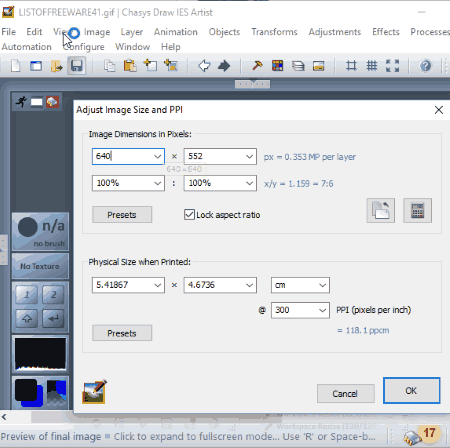Viewport: 450px width, 448px height.
Task: Click the paste from clipboard icon in dialog
Action: (x=381, y=210)
